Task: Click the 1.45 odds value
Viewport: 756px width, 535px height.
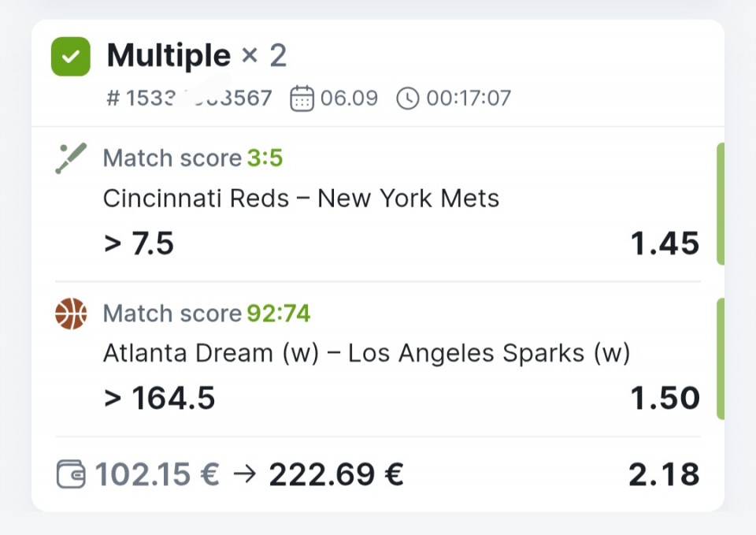Action: [665, 243]
